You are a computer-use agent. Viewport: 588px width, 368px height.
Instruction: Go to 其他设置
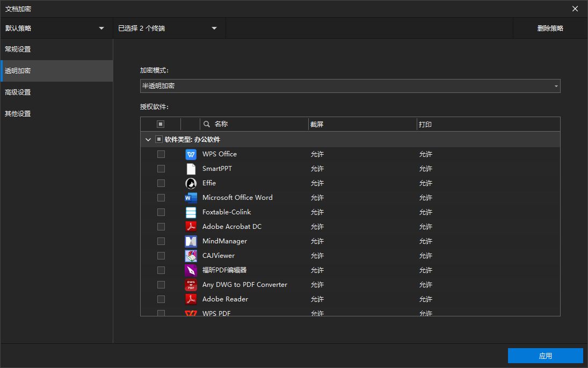pyautogui.click(x=56, y=114)
